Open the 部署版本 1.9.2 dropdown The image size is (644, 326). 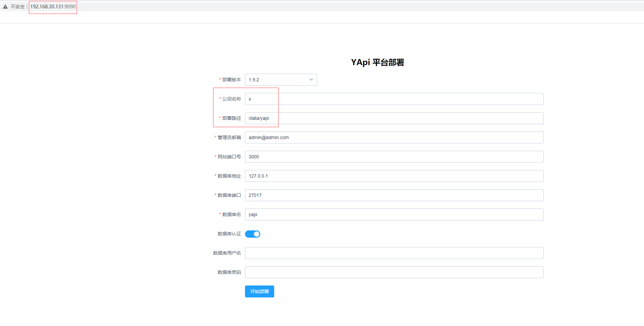coord(281,80)
